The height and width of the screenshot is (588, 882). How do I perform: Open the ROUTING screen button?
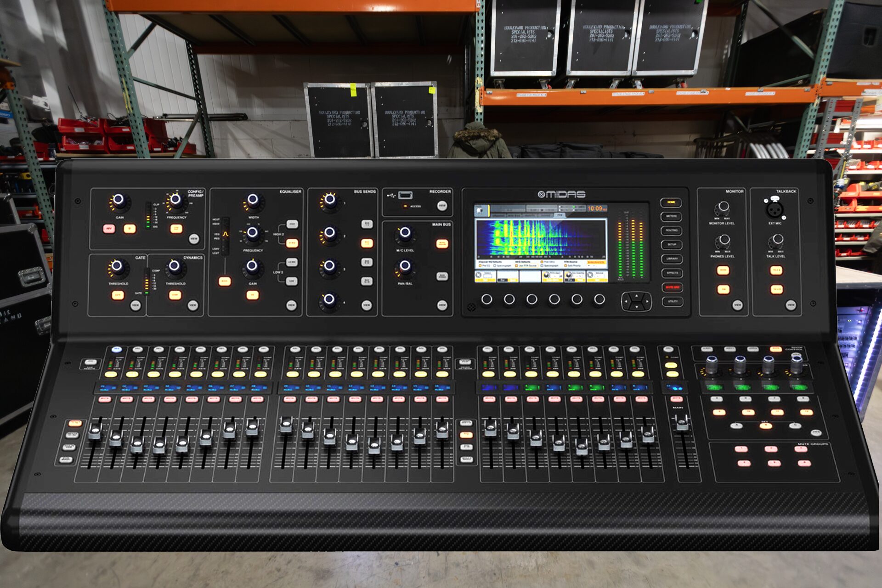point(671,230)
